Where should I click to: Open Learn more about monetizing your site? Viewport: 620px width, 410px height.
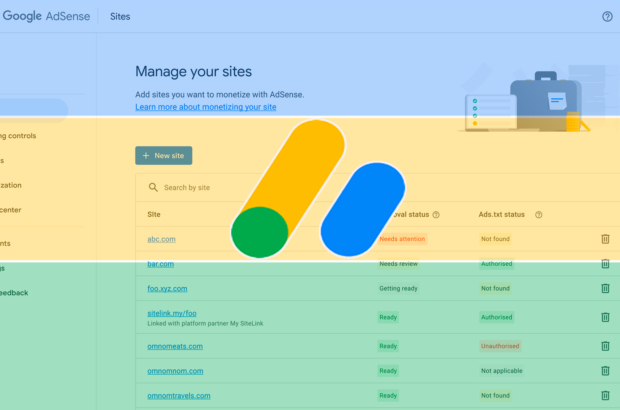point(206,107)
